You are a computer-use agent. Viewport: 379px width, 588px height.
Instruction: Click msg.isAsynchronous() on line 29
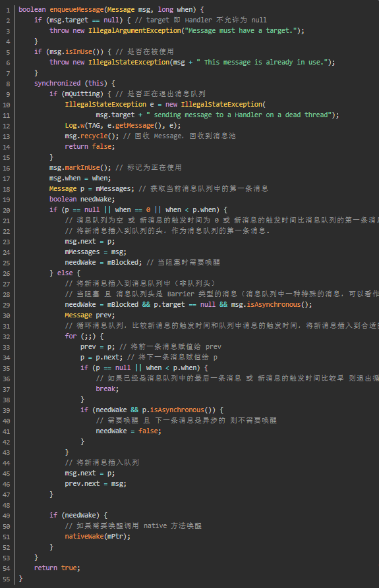pyautogui.click(x=270, y=304)
